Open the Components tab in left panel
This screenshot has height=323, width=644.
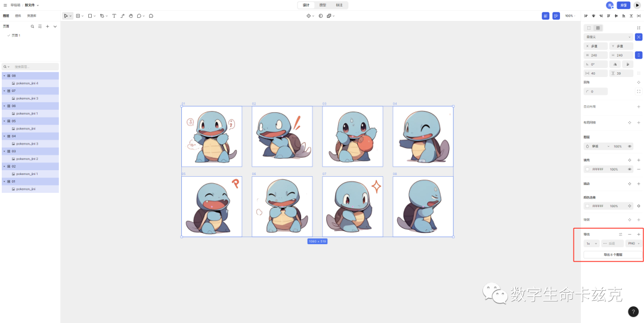click(x=18, y=16)
